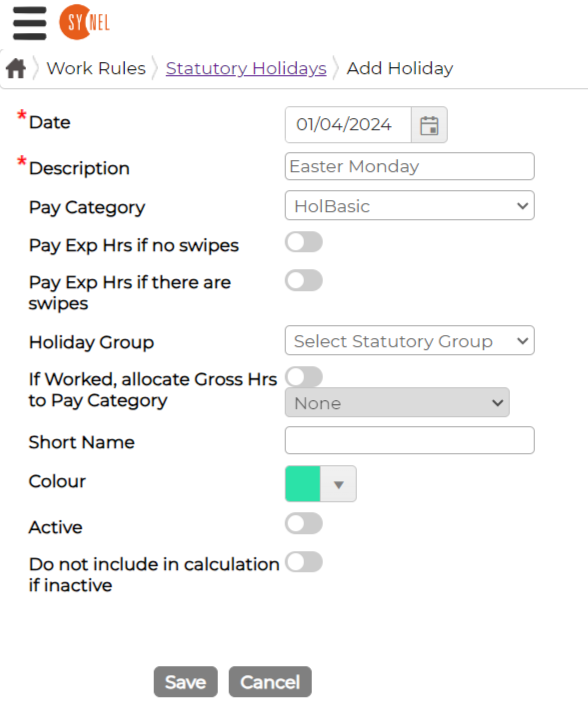The width and height of the screenshot is (588, 720).
Task: Toggle Pay Exp Hrs if no swipes
Action: [x=304, y=242]
